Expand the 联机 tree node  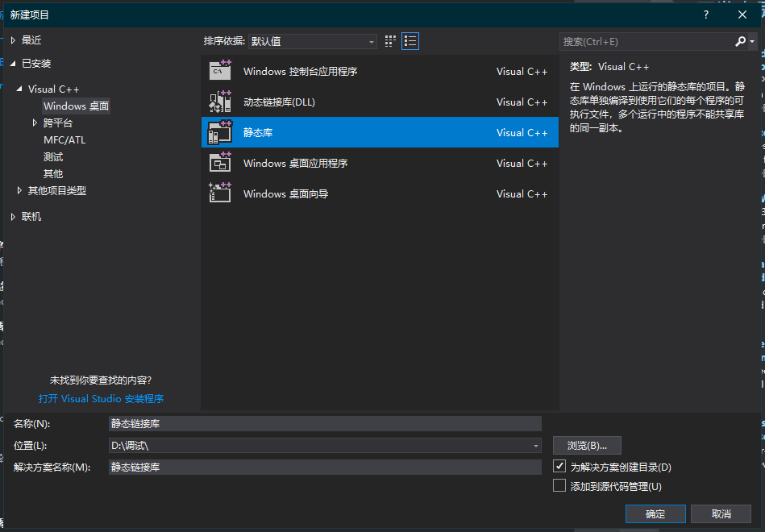click(x=13, y=217)
